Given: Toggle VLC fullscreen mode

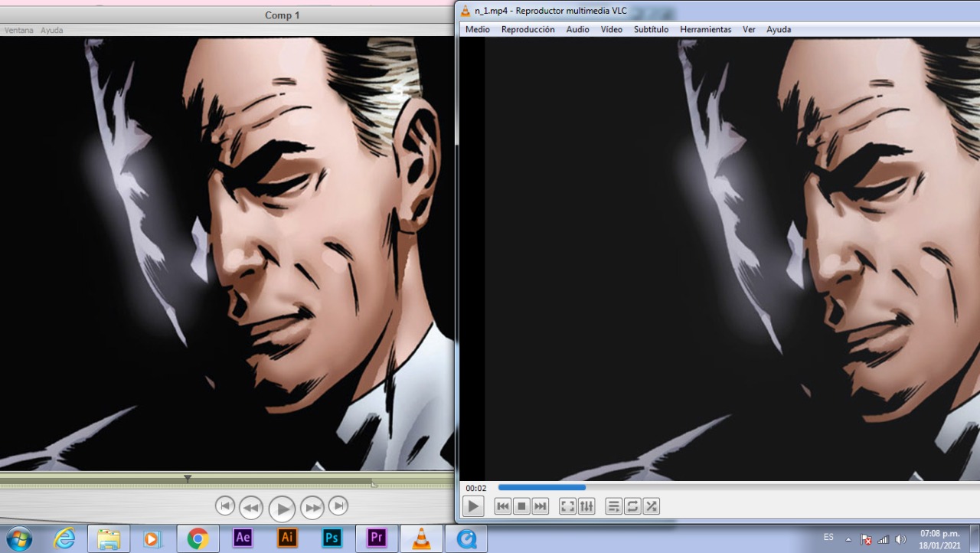Looking at the screenshot, I should [567, 506].
